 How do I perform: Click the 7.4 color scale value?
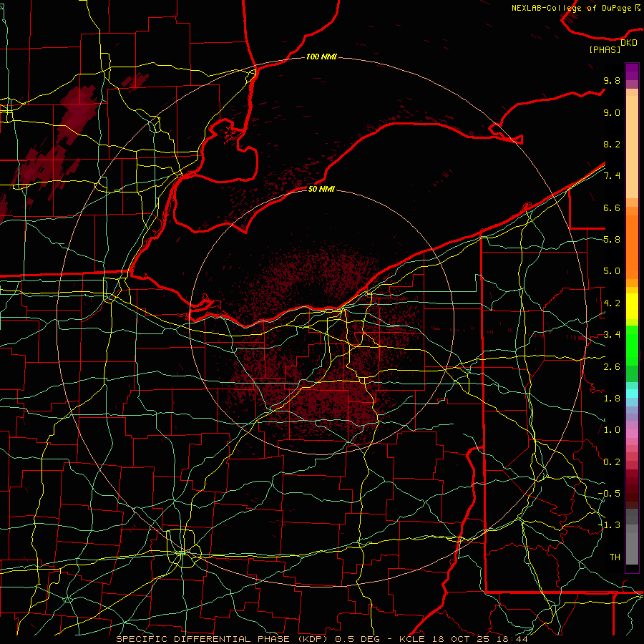(612, 176)
